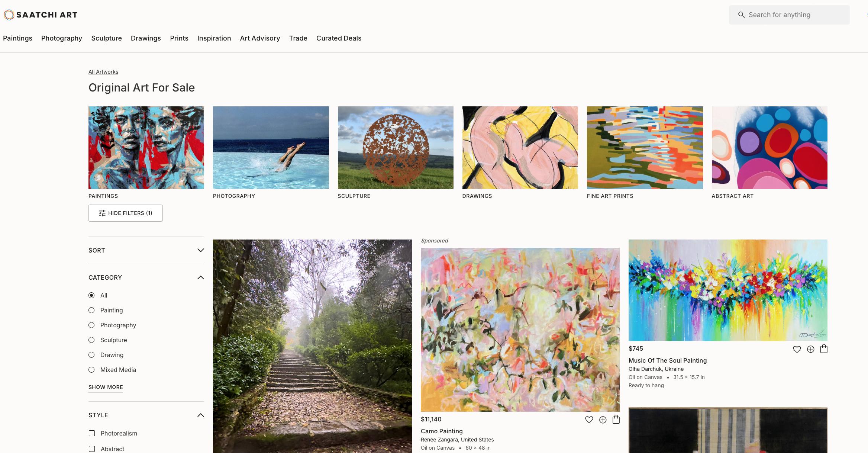Open the Photography menu
The width and height of the screenshot is (868, 453).
pos(62,38)
